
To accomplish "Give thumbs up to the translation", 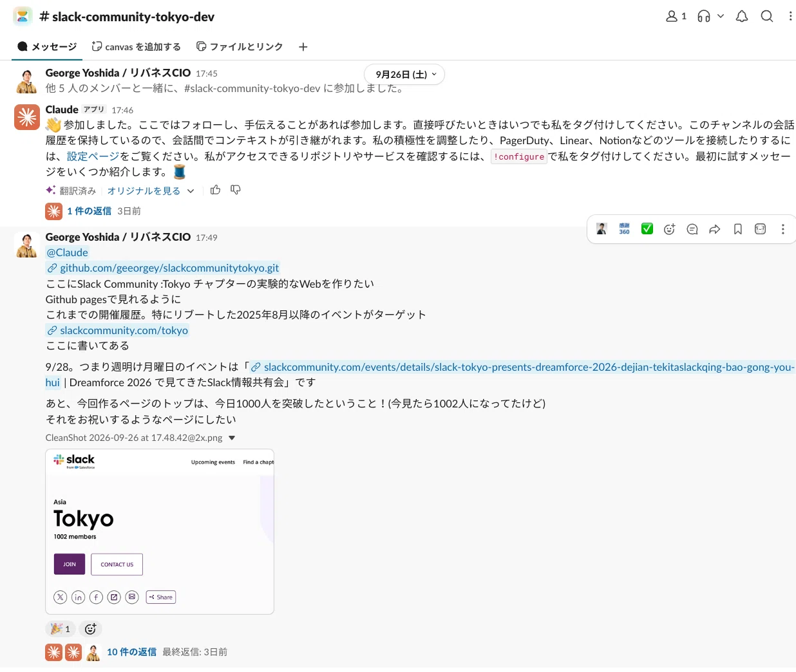I will tap(215, 190).
